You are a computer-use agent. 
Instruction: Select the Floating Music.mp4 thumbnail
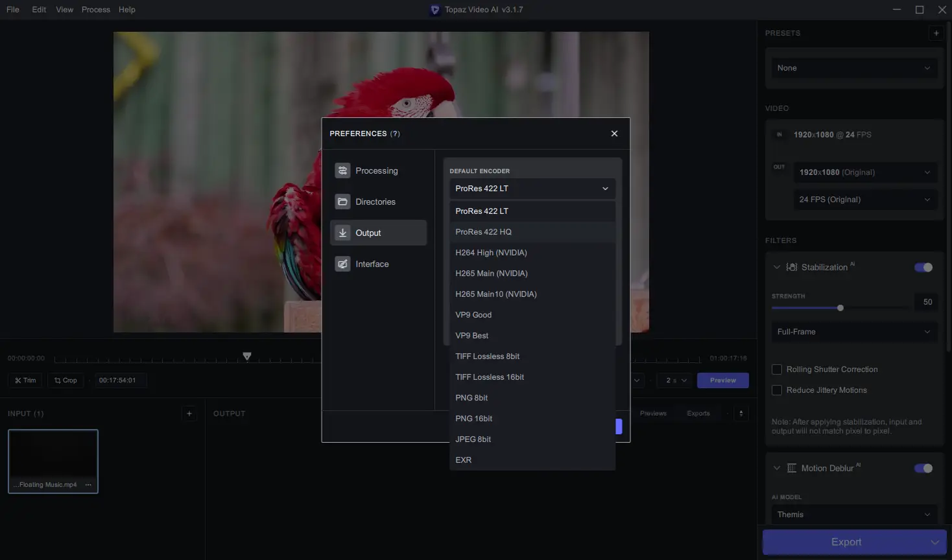click(53, 461)
